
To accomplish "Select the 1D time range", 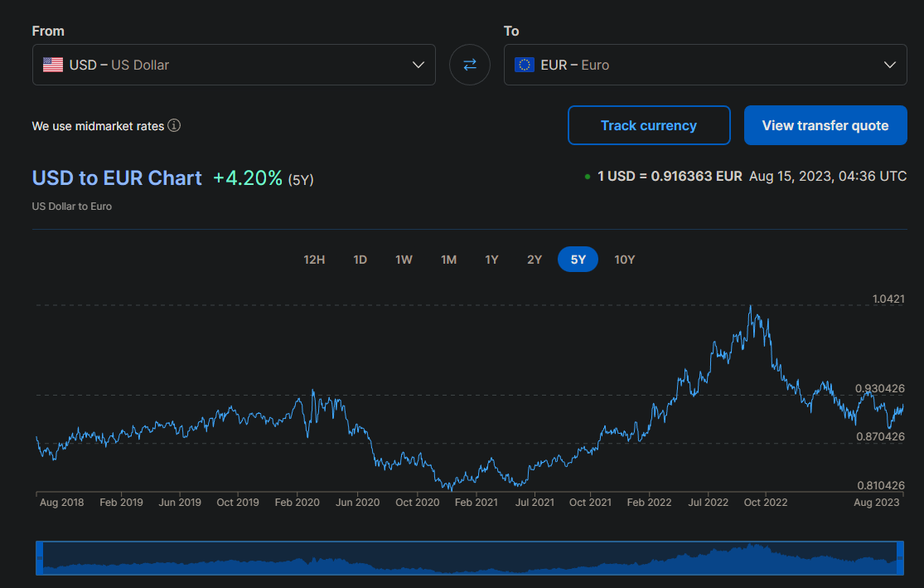I will pos(360,260).
